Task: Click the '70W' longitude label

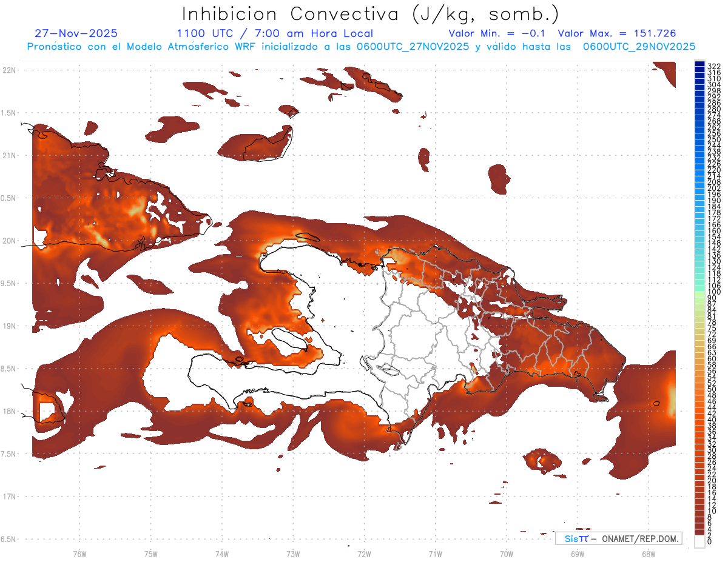Action: (x=506, y=554)
